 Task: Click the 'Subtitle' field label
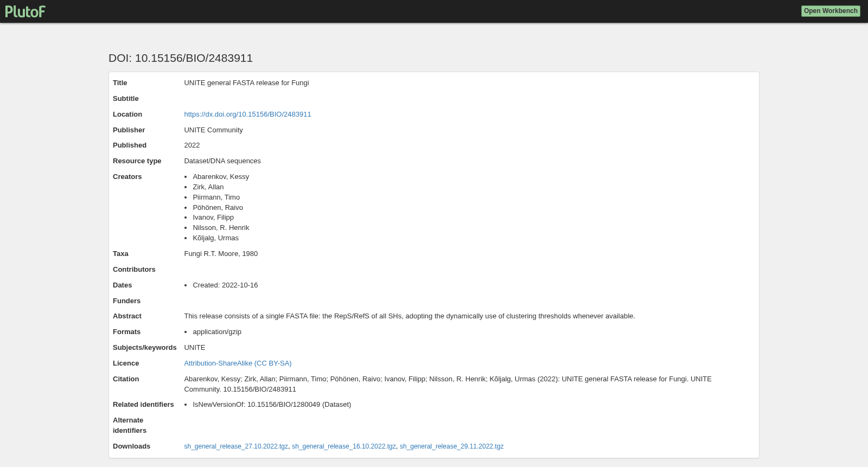[126, 99]
